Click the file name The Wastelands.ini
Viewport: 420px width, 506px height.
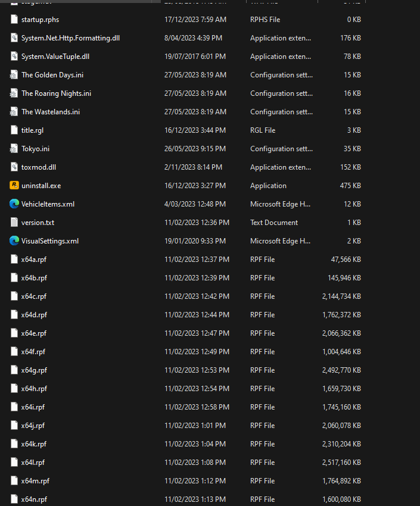51,112
